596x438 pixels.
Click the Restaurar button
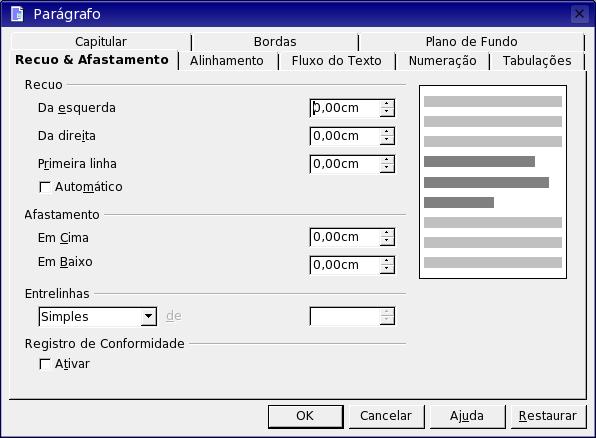[548, 416]
